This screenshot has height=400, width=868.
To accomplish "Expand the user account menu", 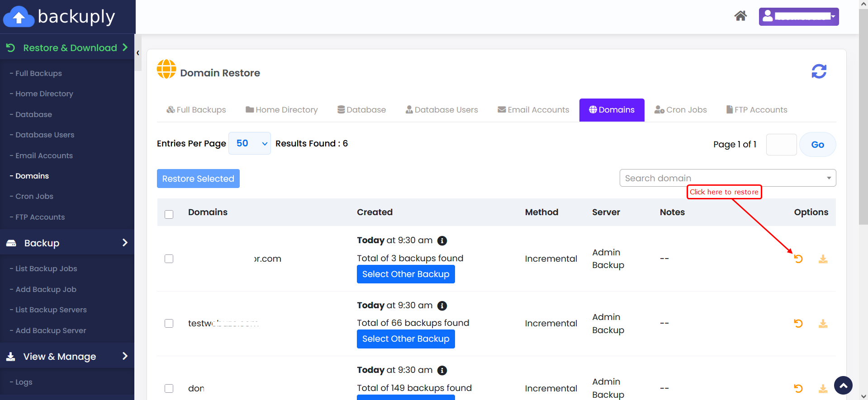I will (798, 17).
